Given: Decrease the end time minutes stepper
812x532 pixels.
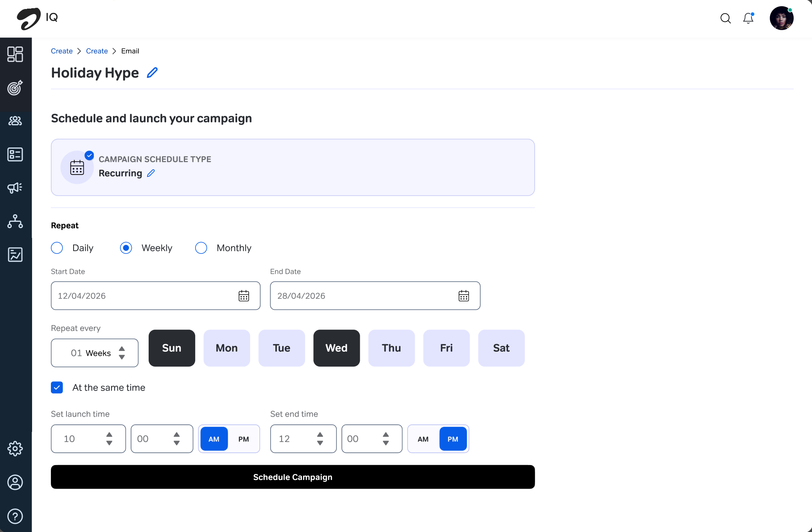Looking at the screenshot, I should [386, 443].
